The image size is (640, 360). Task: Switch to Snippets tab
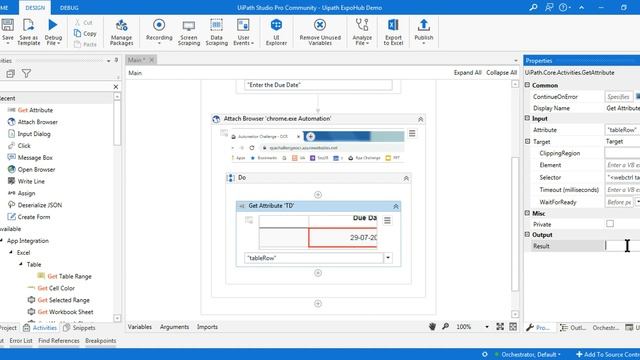pyautogui.click(x=79, y=327)
